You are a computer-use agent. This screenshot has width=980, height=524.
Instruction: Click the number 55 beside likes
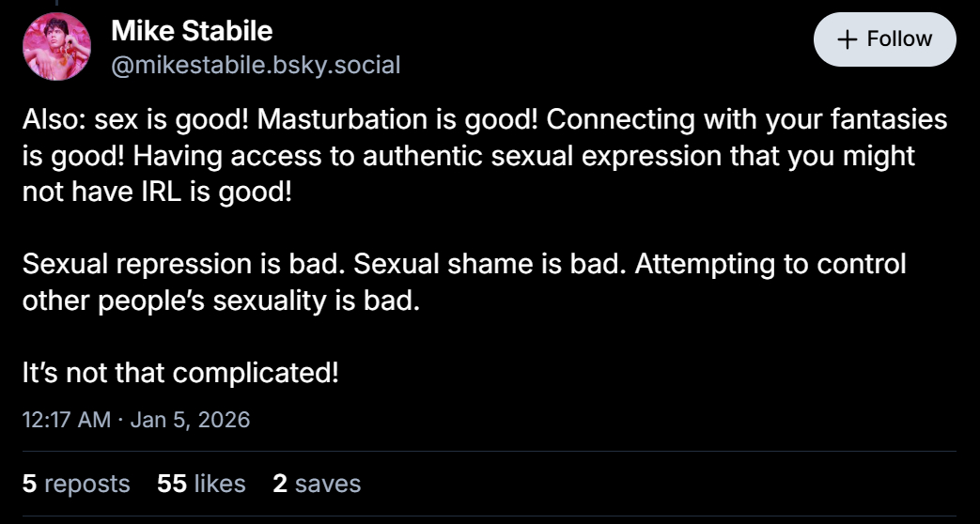(x=172, y=484)
